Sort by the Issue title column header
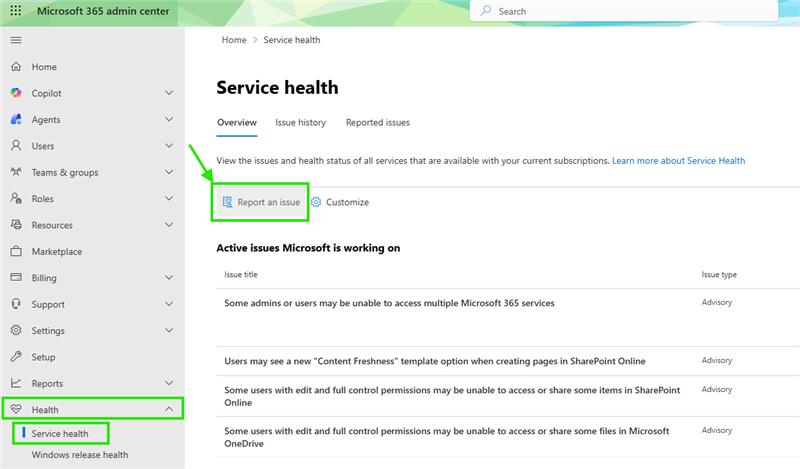This screenshot has width=800, height=469. (241, 275)
